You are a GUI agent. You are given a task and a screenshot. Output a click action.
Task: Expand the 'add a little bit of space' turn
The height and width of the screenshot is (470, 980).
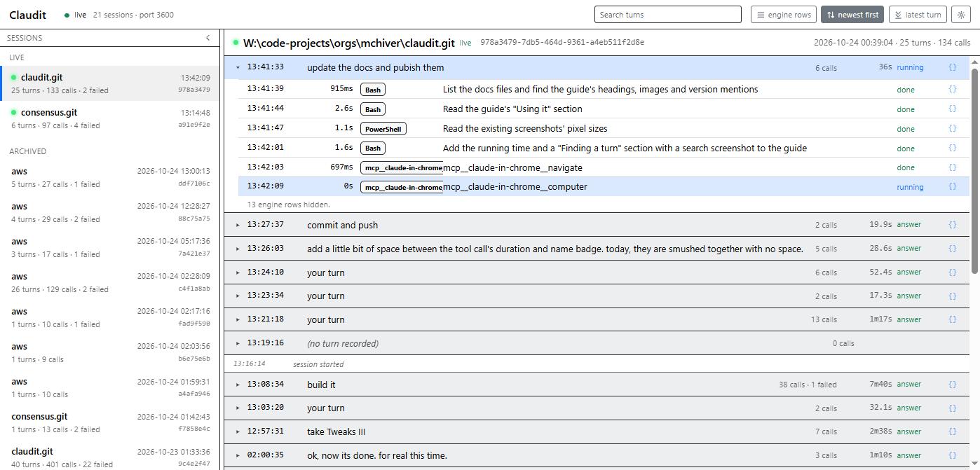238,249
